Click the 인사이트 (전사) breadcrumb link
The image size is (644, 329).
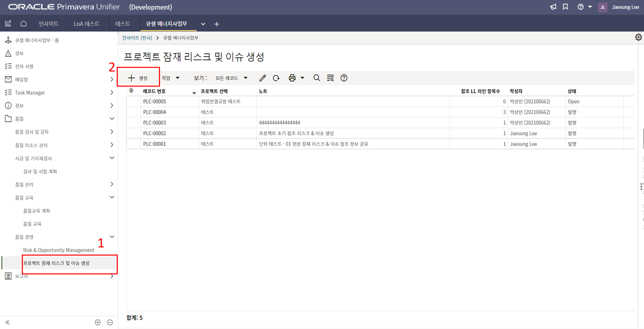point(137,38)
